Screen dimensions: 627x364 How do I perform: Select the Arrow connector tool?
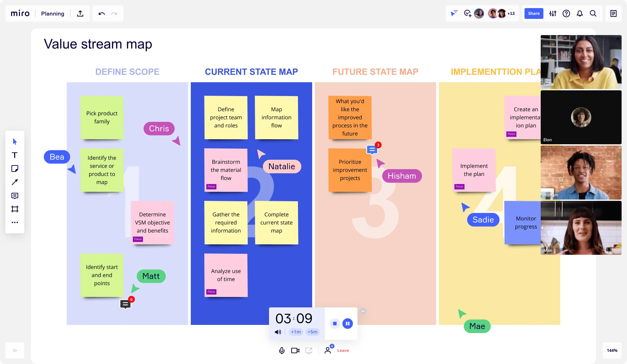click(15, 182)
